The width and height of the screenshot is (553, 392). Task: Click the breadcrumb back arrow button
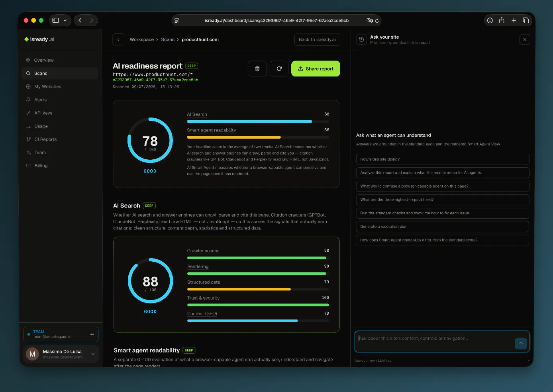118,39
